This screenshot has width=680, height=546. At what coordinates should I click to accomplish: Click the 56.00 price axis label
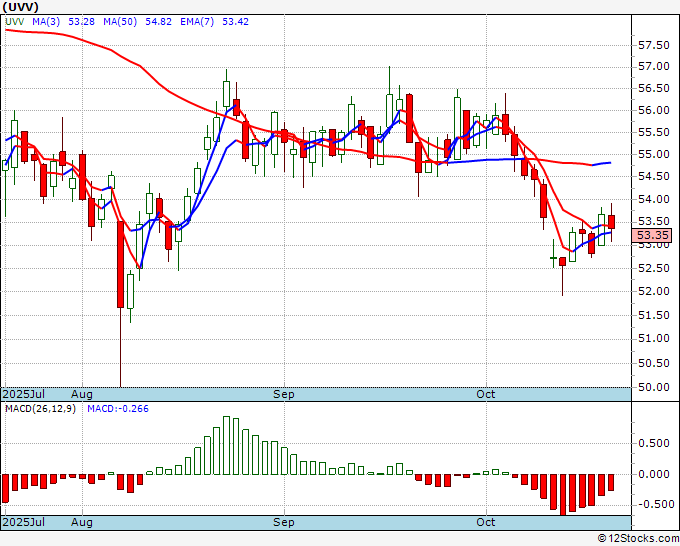[654, 111]
